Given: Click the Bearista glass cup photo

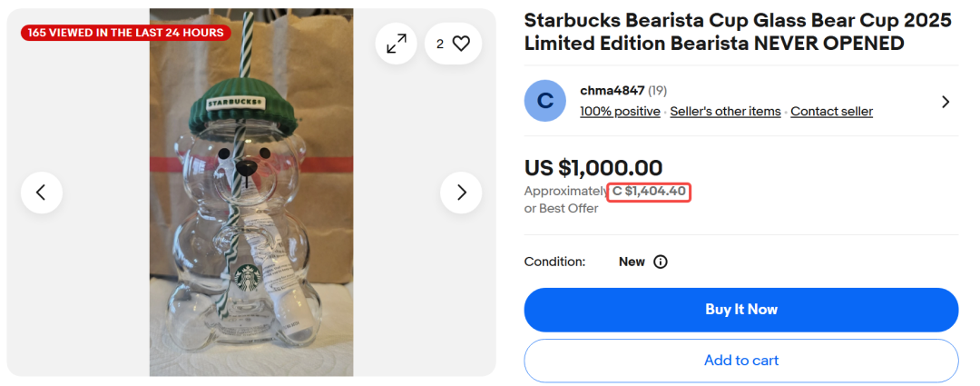Looking at the screenshot, I should click(251, 192).
